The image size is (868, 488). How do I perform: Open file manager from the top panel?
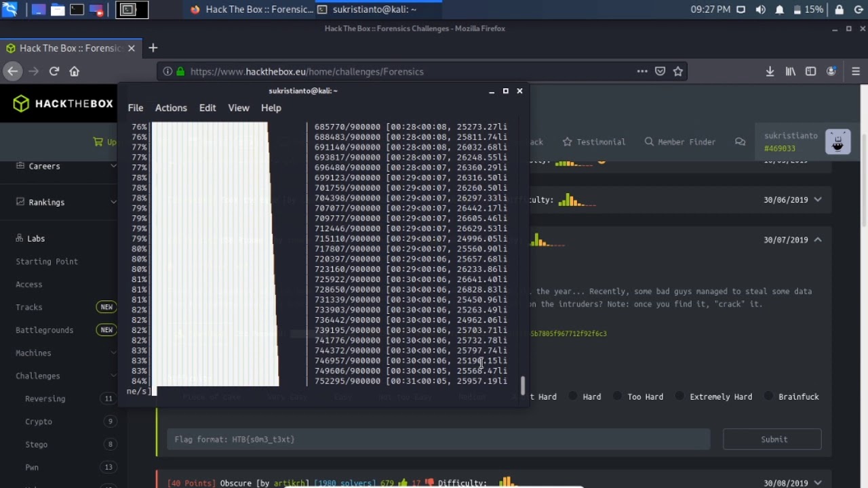click(58, 9)
